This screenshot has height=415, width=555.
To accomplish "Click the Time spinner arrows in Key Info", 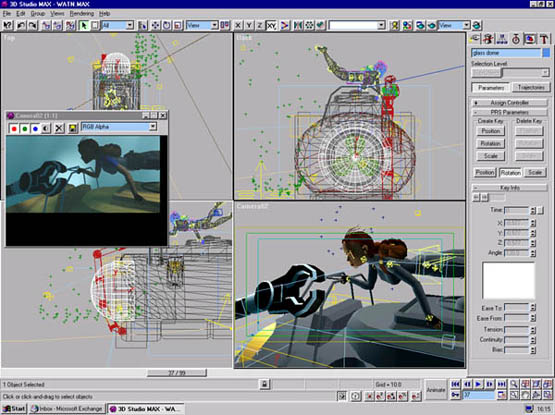I will pyautogui.click(x=533, y=210).
